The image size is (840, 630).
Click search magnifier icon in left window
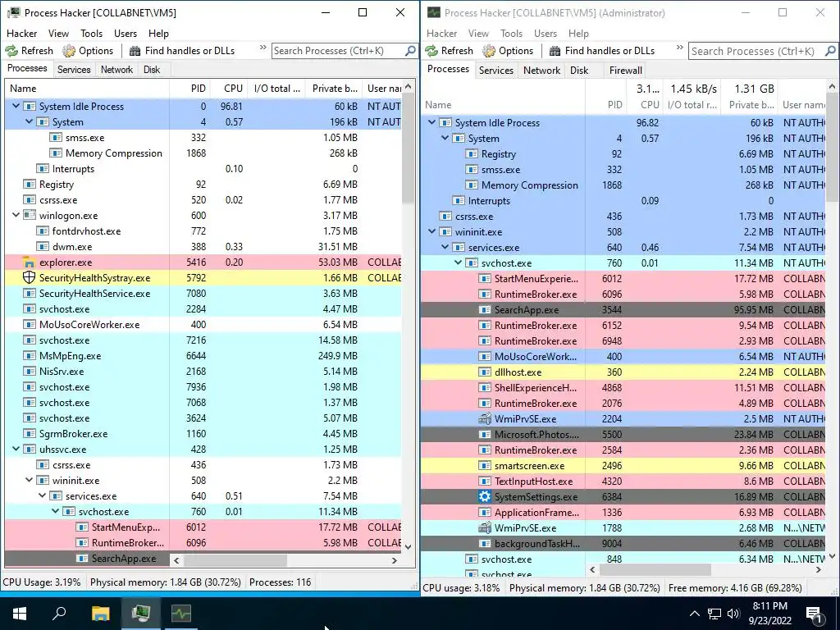click(x=410, y=51)
